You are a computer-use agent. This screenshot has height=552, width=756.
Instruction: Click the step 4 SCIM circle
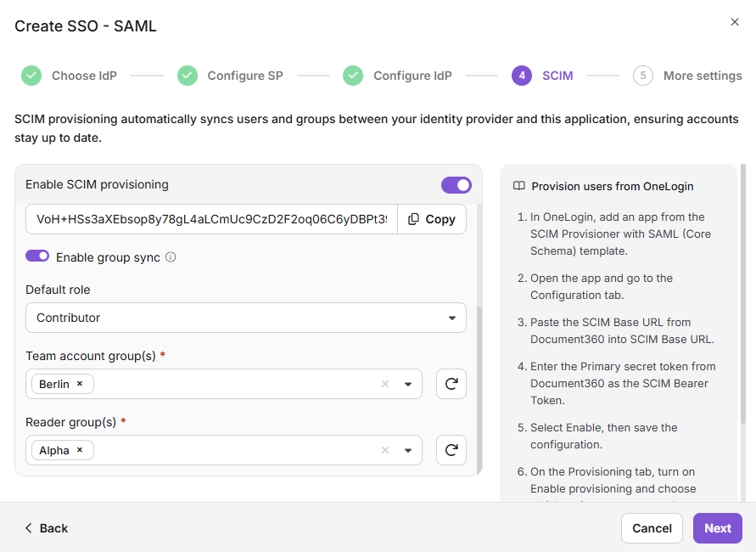pyautogui.click(x=522, y=76)
